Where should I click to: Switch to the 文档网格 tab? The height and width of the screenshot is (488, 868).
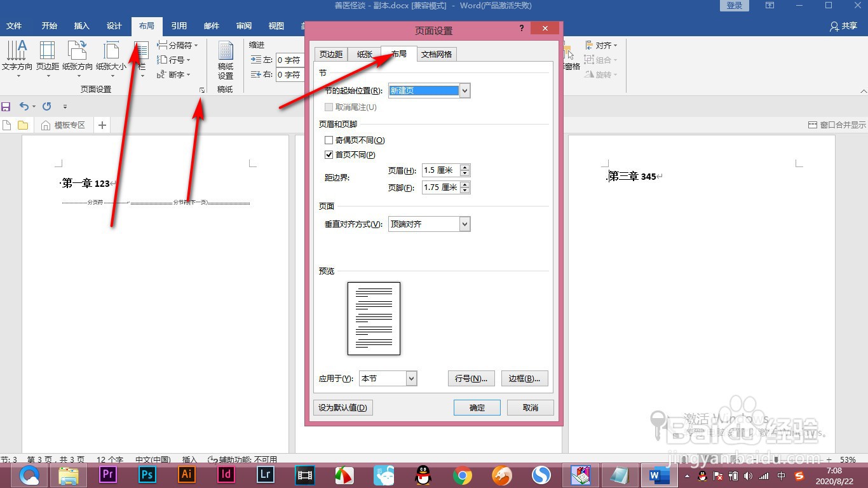click(437, 54)
